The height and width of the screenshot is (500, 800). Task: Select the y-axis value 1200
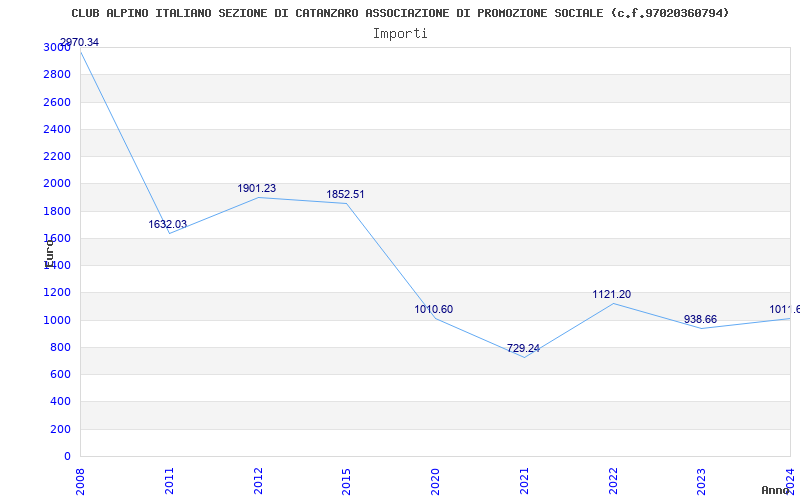pos(57,293)
